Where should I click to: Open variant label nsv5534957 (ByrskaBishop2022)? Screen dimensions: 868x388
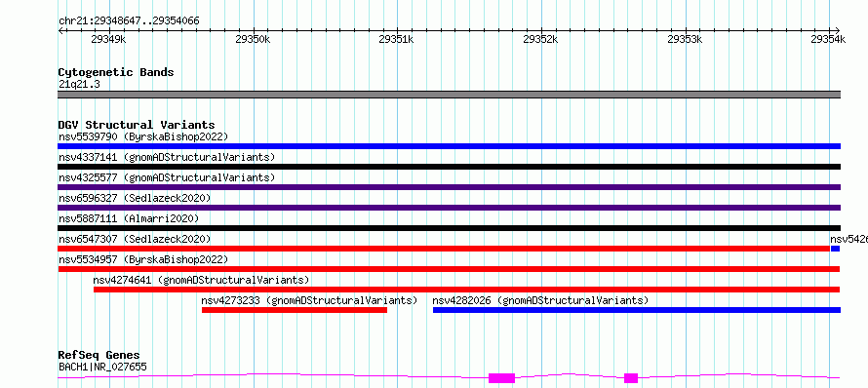(x=143, y=259)
